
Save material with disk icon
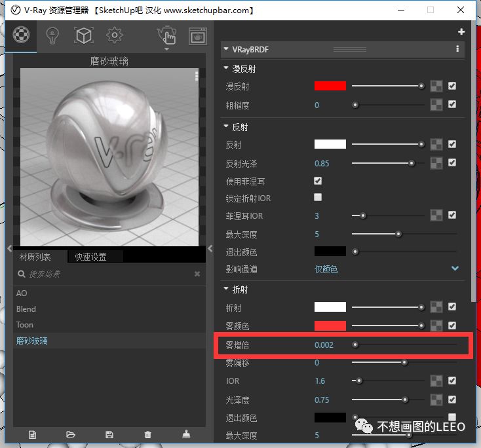click(109, 434)
